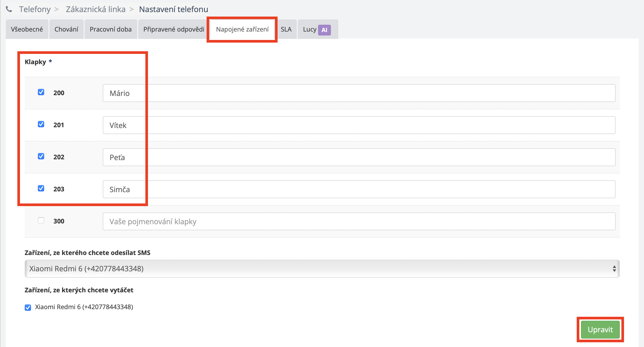Screen dimensions: 644x347
Task: Focus the empty extension 300 name field
Action: pyautogui.click(x=359, y=221)
